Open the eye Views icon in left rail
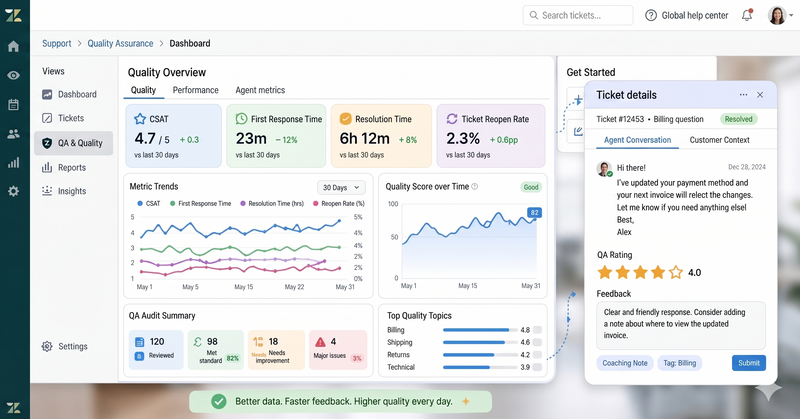The image size is (800, 419). pyautogui.click(x=14, y=76)
